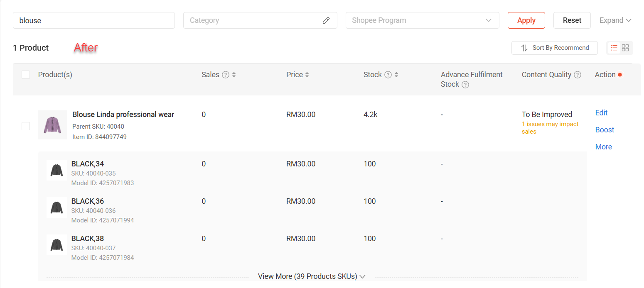Tick the select-all products header checkbox
644x288 pixels.
point(26,75)
